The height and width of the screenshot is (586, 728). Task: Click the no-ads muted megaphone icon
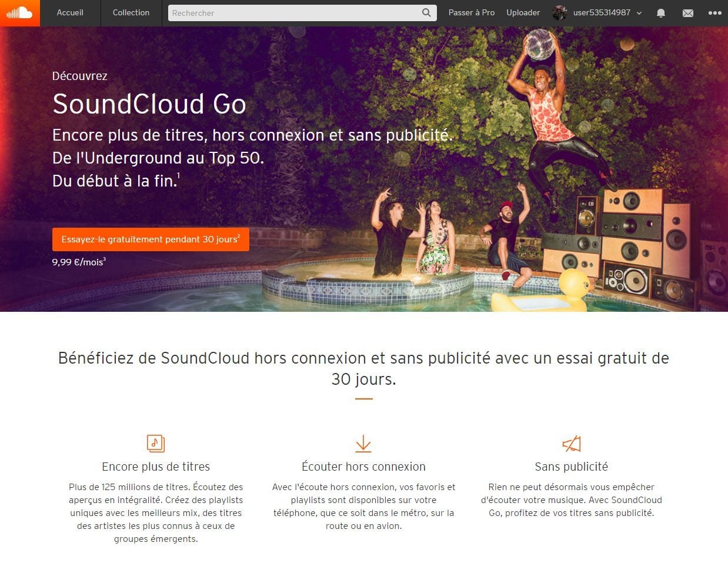(572, 444)
